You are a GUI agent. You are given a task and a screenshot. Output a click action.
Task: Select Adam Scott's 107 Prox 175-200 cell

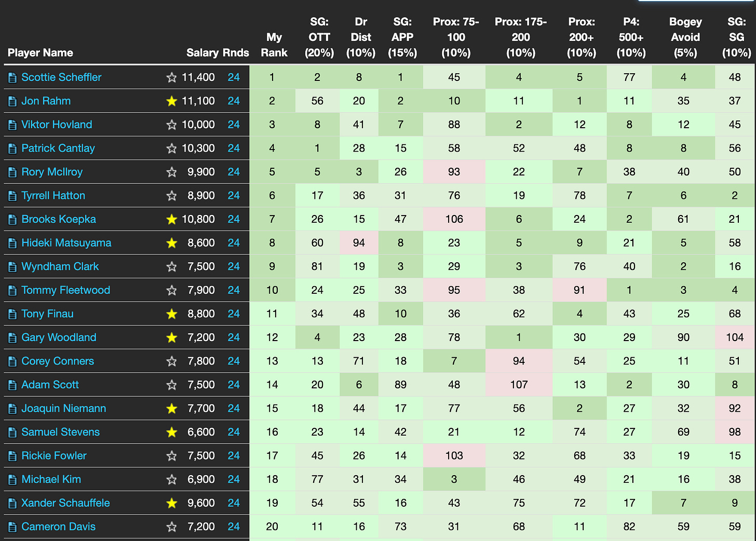pyautogui.click(x=519, y=385)
